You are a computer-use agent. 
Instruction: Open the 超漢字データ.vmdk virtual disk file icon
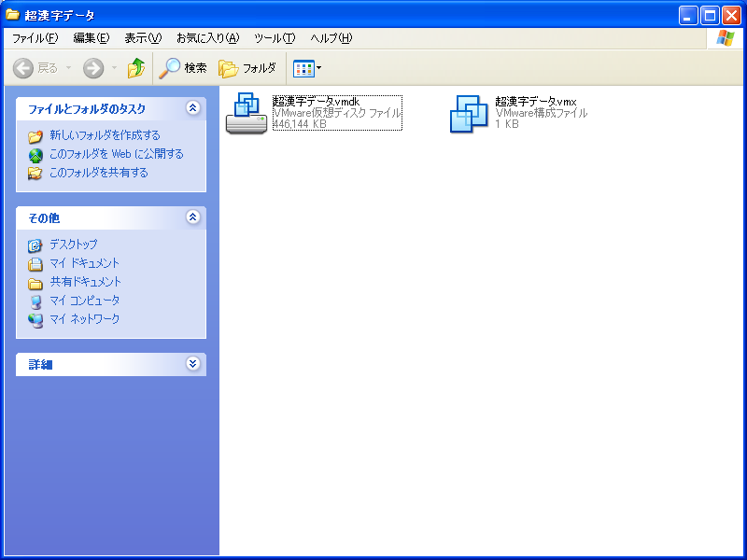[247, 113]
